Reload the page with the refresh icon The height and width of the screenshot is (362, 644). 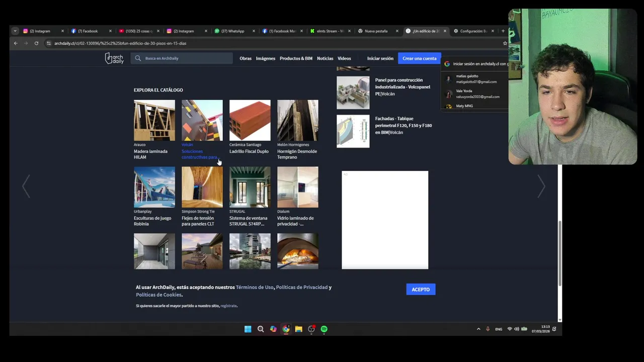36,43
